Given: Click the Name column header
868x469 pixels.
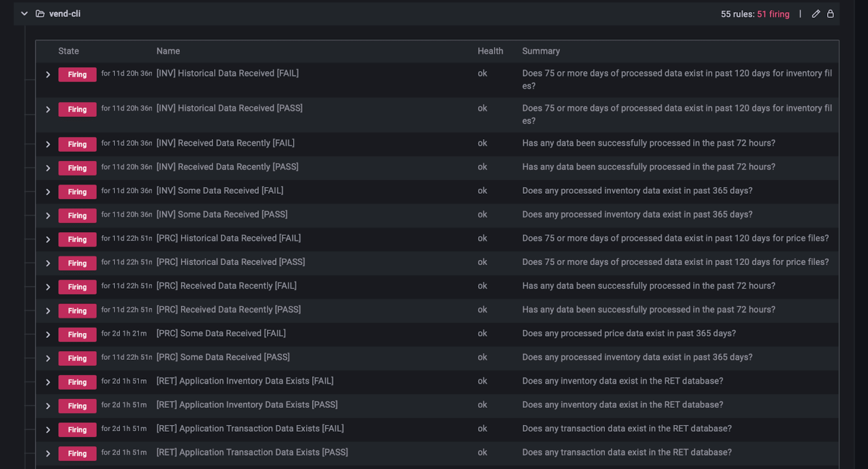Looking at the screenshot, I should click(x=168, y=51).
